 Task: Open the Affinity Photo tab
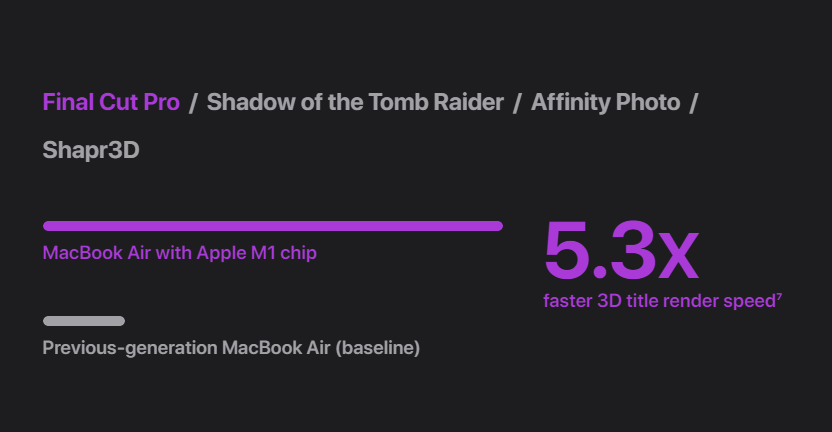click(605, 102)
